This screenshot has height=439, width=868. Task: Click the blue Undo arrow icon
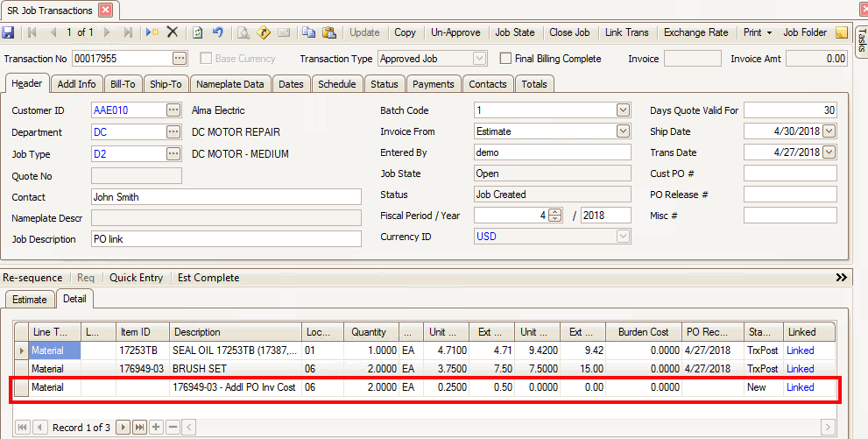click(x=217, y=32)
